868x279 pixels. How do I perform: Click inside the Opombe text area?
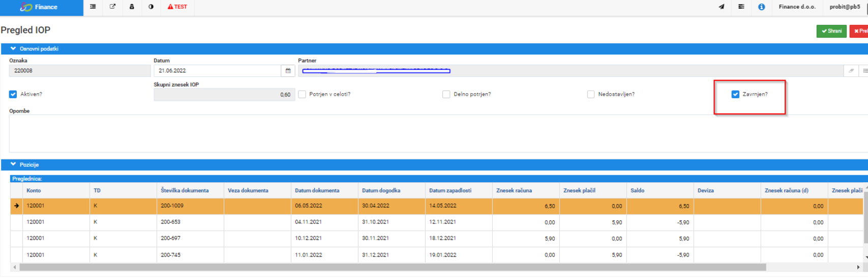coord(437,133)
